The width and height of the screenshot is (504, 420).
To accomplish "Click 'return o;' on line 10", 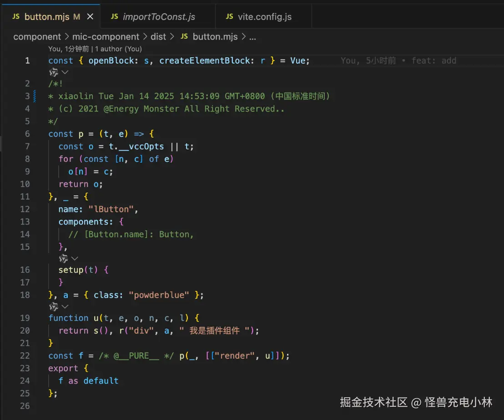I will coord(81,184).
